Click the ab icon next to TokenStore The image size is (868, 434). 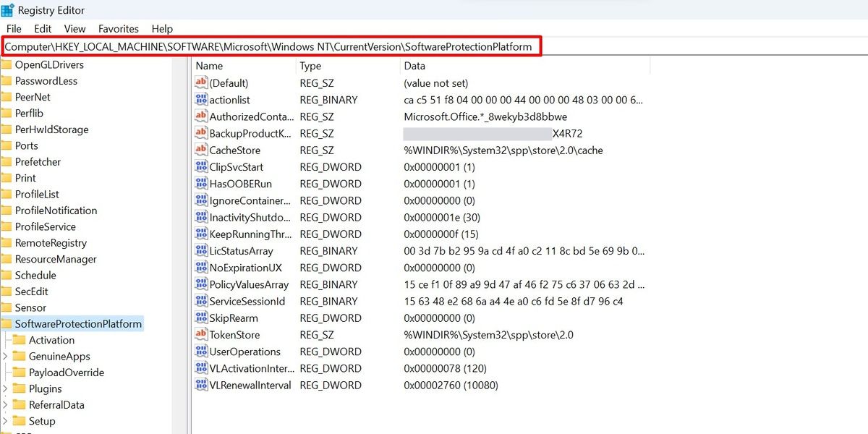click(x=200, y=334)
